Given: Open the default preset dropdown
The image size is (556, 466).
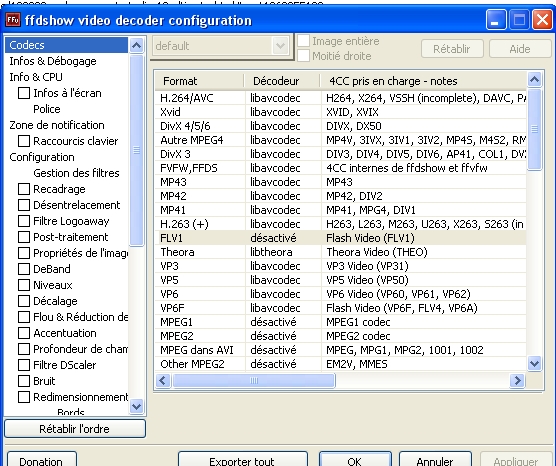Looking at the screenshot, I should [280, 46].
